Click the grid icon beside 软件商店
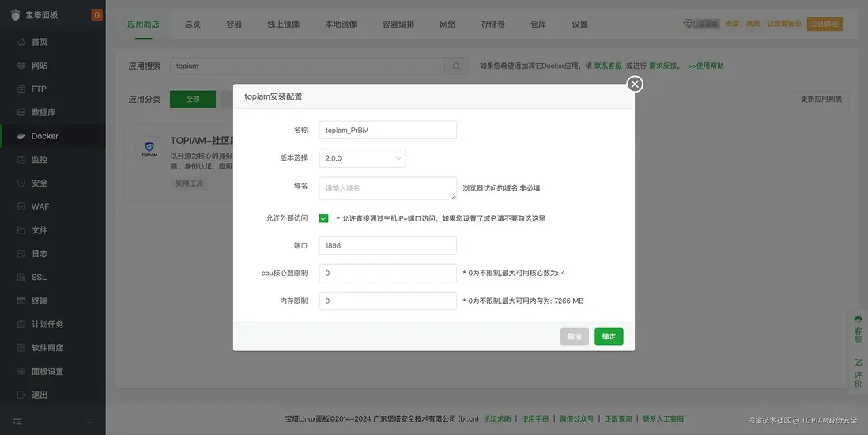 coord(21,348)
